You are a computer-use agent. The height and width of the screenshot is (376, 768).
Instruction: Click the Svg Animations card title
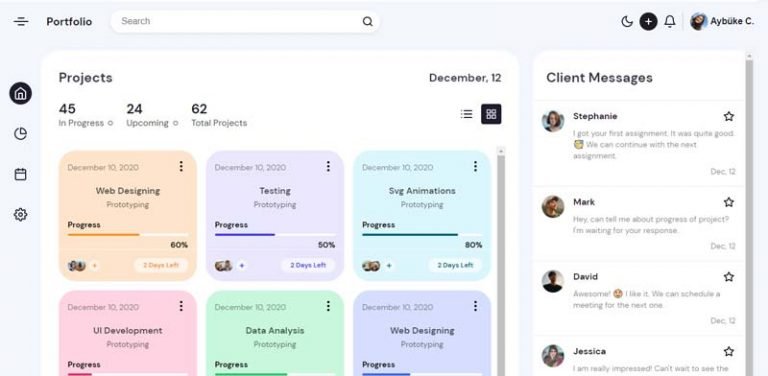click(x=422, y=191)
